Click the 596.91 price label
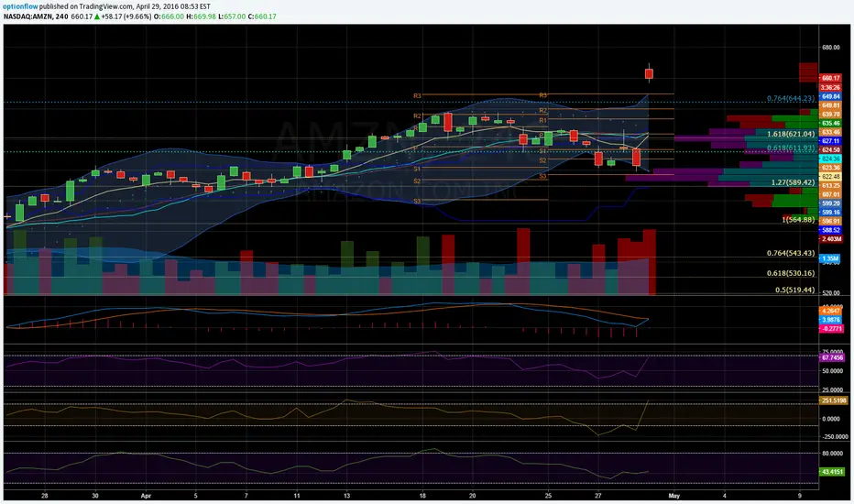The height and width of the screenshot is (504, 854). click(x=830, y=221)
